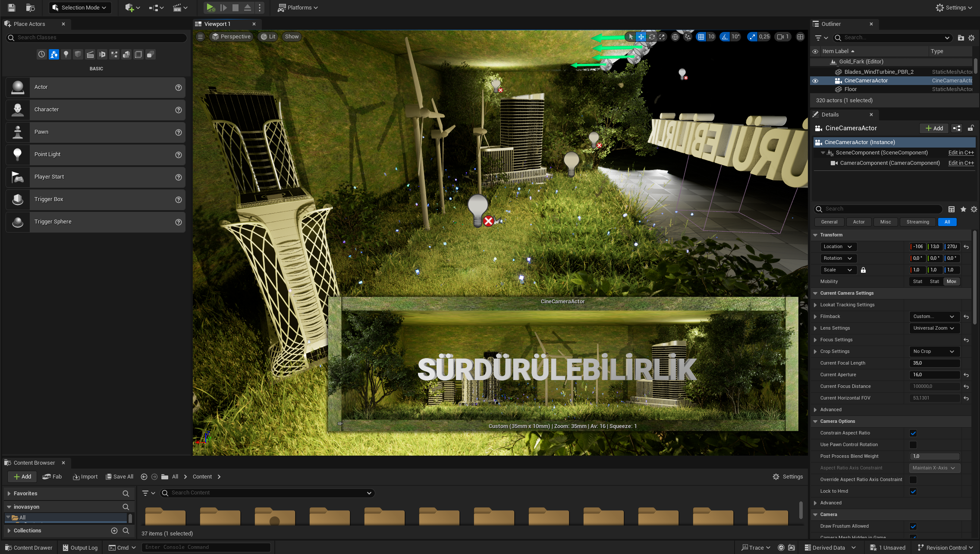Click the Current Focal Length value field
The image size is (980, 554).
[935, 363]
